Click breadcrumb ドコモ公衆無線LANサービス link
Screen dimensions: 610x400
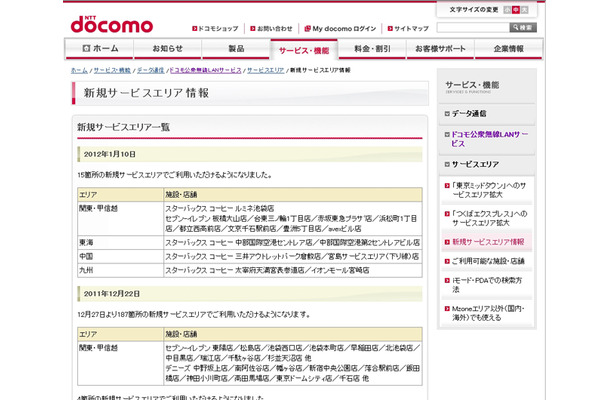pos(205,70)
